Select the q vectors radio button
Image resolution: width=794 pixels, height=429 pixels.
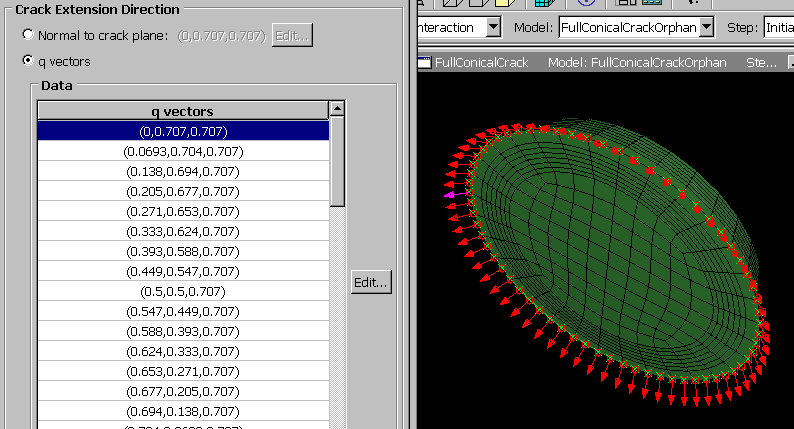tap(27, 61)
